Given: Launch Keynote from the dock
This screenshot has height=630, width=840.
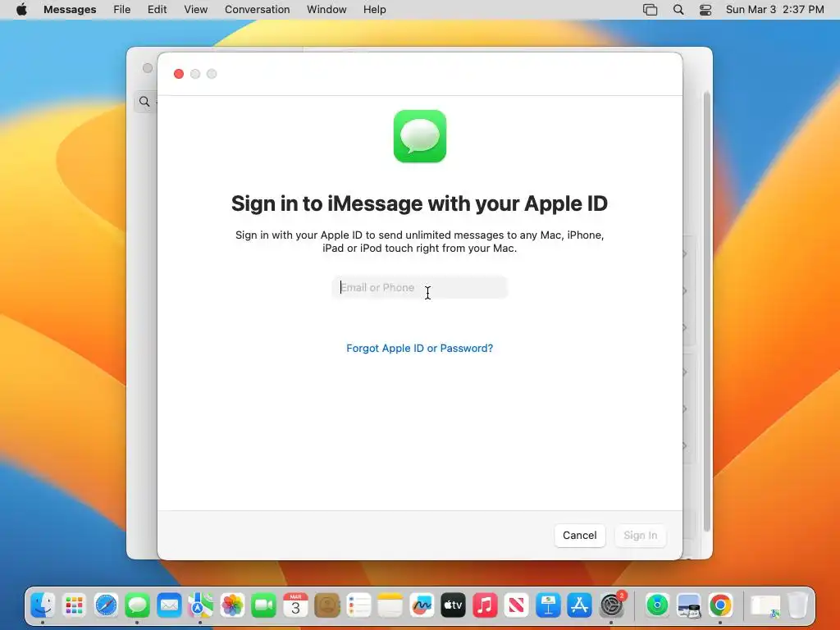Looking at the screenshot, I should [548, 605].
